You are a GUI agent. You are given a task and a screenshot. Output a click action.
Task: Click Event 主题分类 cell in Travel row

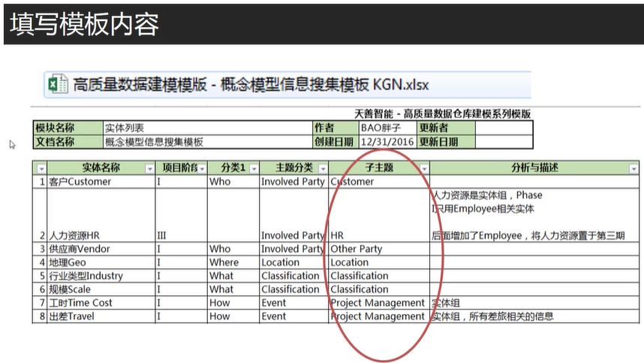pyautogui.click(x=293, y=316)
